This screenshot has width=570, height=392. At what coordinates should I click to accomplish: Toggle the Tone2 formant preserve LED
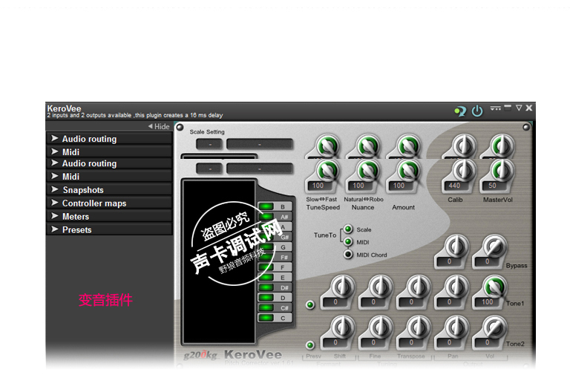[x=310, y=345]
